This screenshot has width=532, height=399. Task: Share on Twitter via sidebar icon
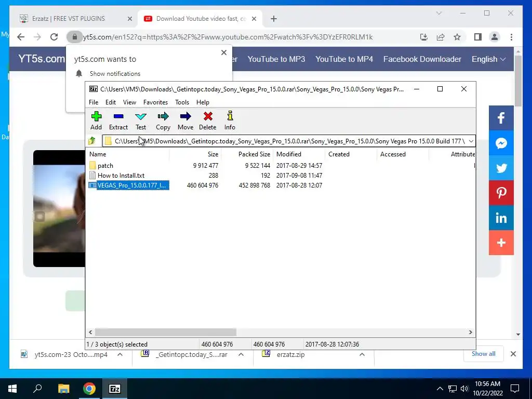[501, 168]
